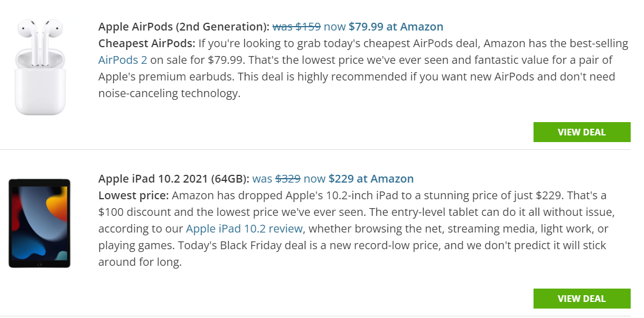Click the iPad 10.2 product image

coord(39,223)
